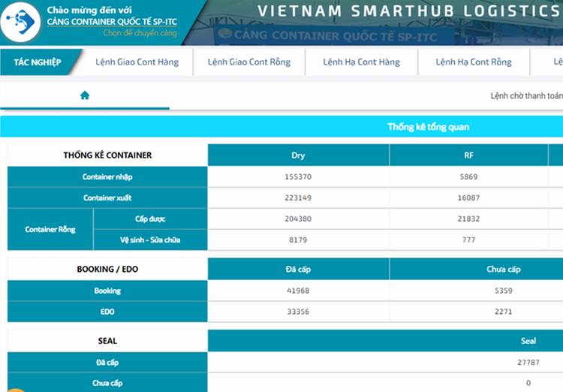Open the TÁC NGHIỆP tab
Image resolution: width=563 pixels, height=392 pixels.
38,62
